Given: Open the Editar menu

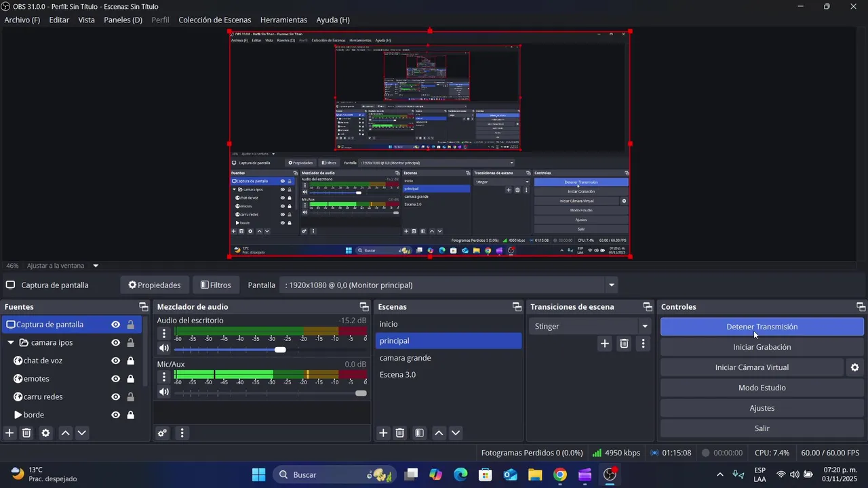Looking at the screenshot, I should coord(59,20).
